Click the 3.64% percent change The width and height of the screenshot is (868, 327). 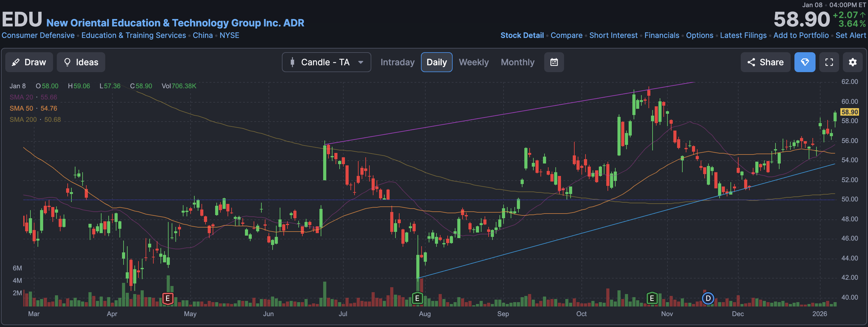[x=852, y=24]
